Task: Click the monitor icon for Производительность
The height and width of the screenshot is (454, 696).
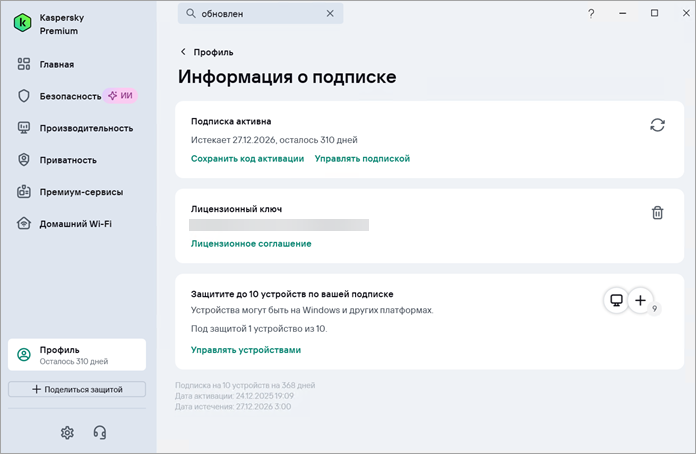Action: (x=24, y=128)
